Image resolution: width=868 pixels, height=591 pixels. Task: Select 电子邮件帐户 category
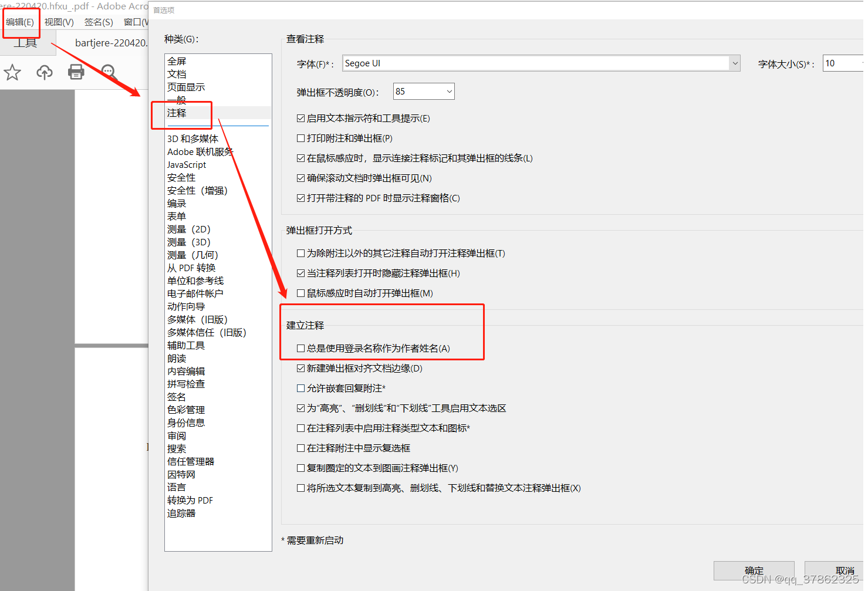195,293
